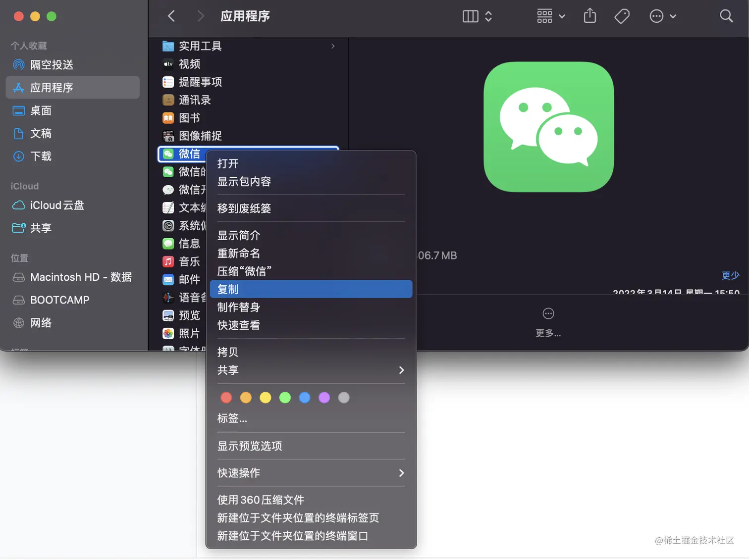Choose 快速查看 from the context menu
749x560 pixels.
click(x=311, y=325)
